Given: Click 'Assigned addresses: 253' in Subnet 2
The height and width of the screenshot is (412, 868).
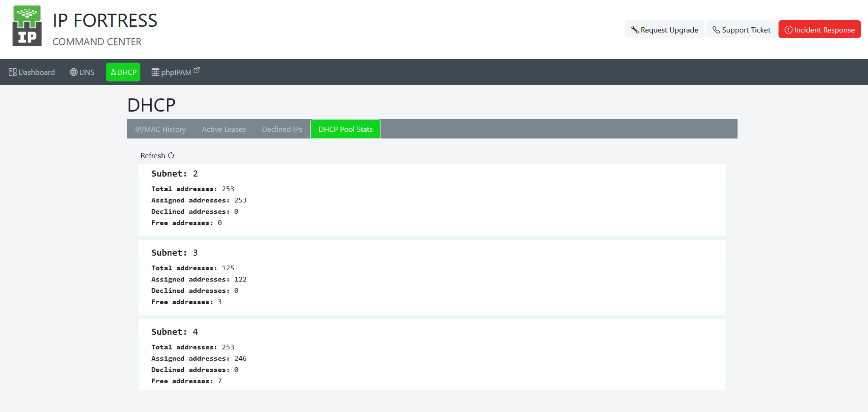Looking at the screenshot, I should coord(199,200).
